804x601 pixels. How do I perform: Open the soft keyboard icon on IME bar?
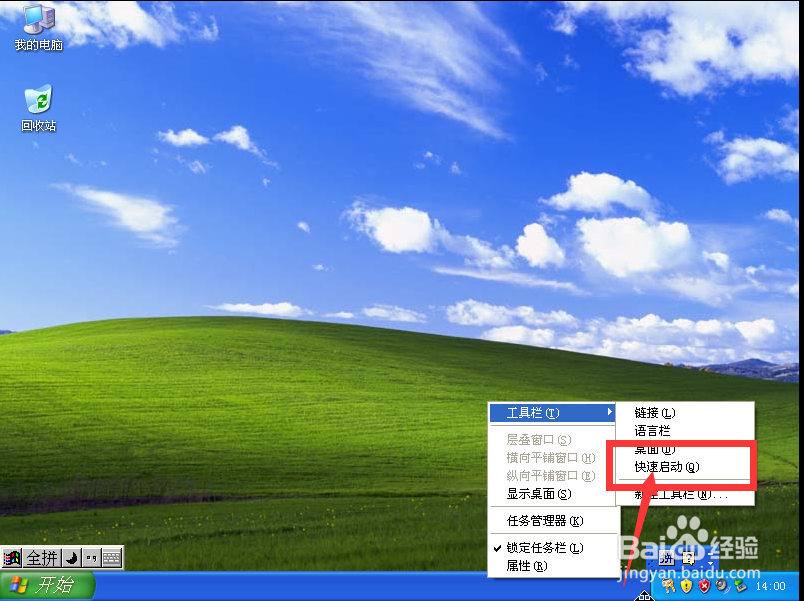coord(112,557)
